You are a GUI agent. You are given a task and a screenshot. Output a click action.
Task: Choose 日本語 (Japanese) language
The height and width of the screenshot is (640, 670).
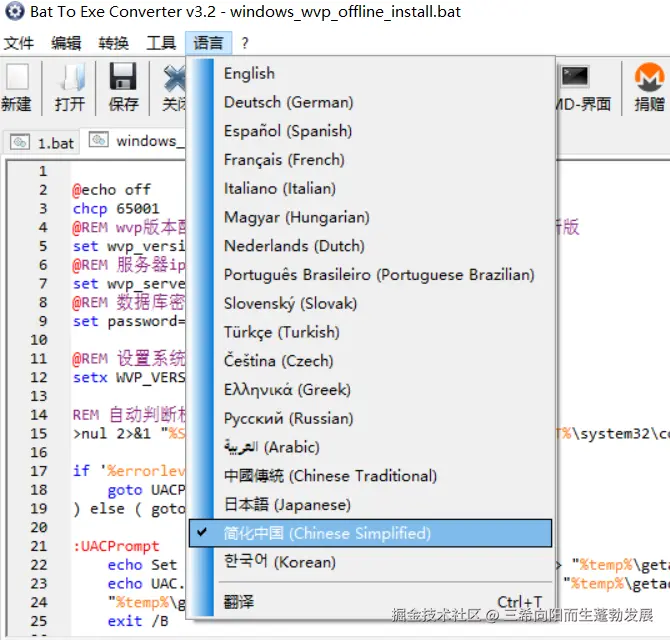click(x=370, y=505)
